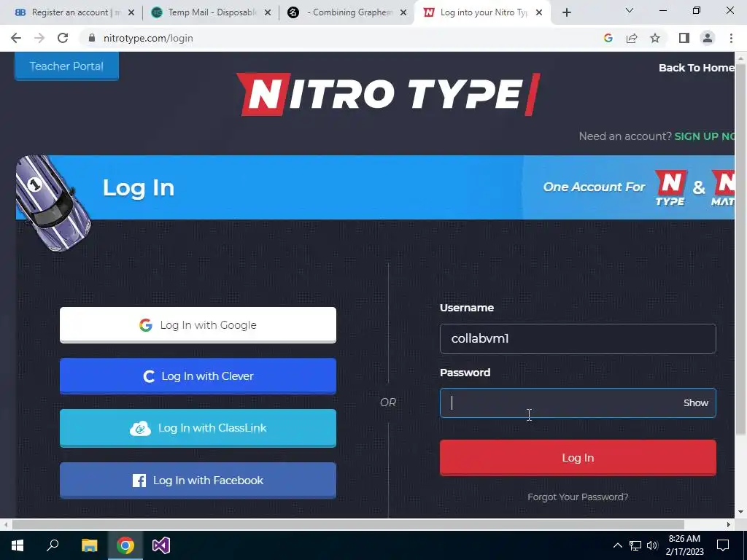Reload the Nitro Type page
Image resolution: width=747 pixels, height=560 pixels.
pyautogui.click(x=63, y=38)
